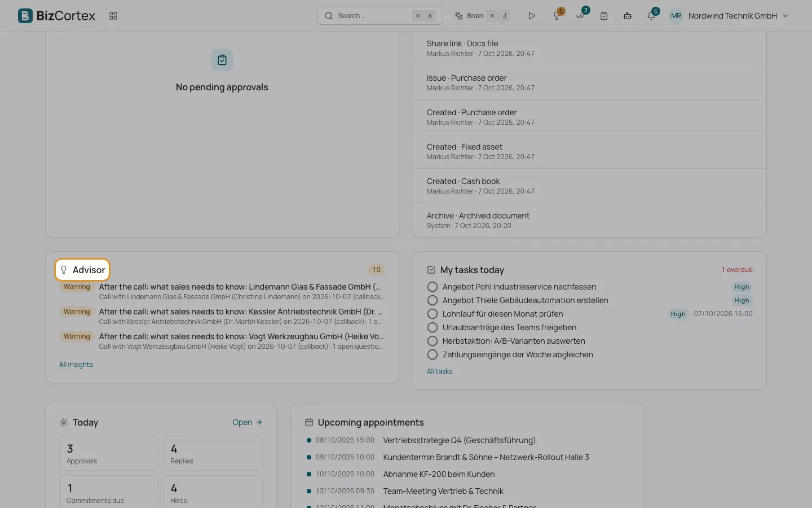Click the play icon in the top bar
Viewport: 812px width, 508px height.
532,16
